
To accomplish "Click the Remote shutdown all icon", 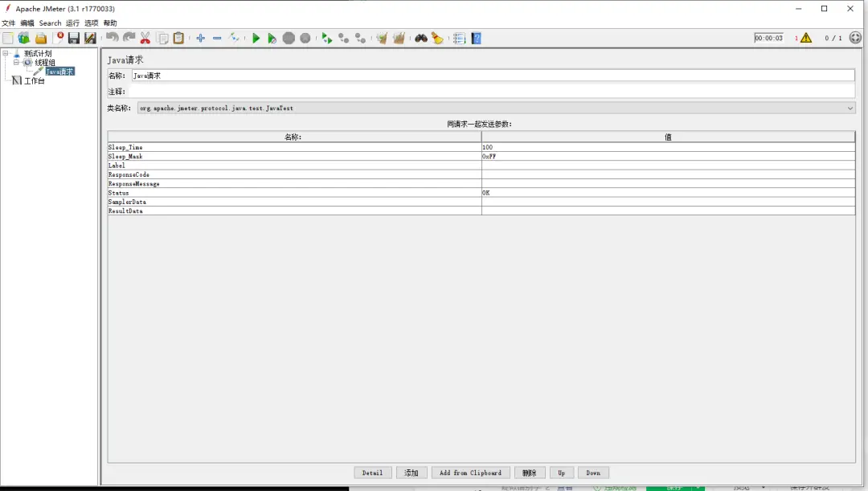I will pos(360,39).
